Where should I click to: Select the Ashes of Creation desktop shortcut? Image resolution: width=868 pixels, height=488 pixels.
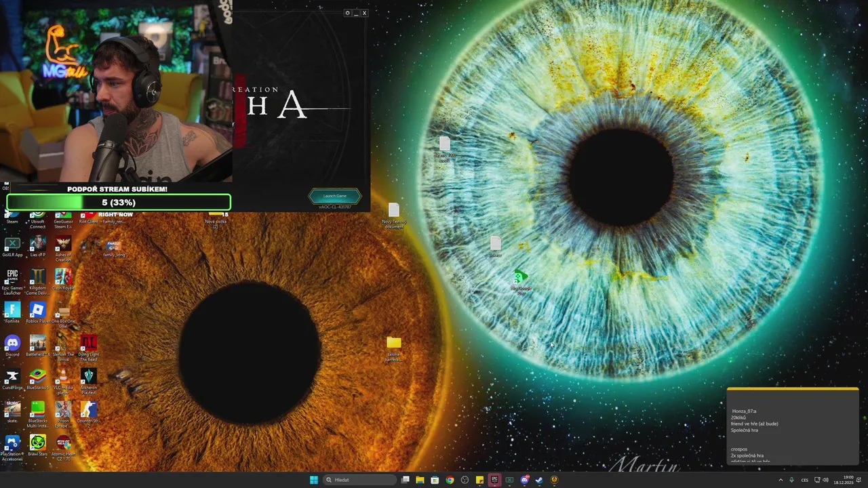(x=63, y=249)
